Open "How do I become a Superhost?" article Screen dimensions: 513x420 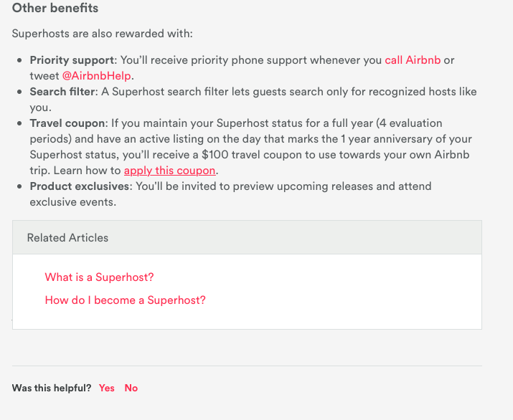(125, 300)
